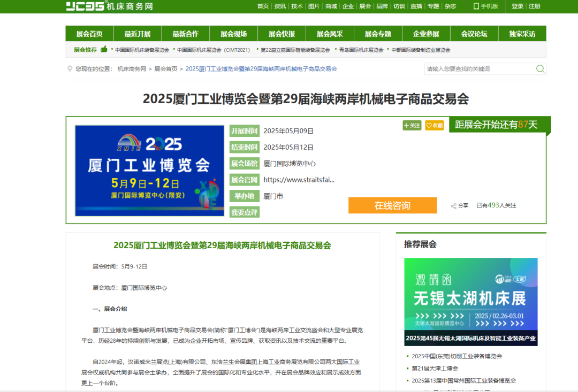Click the 无锡太湖机床展 banner image
The width and height of the screenshot is (578, 392).
click(x=471, y=302)
